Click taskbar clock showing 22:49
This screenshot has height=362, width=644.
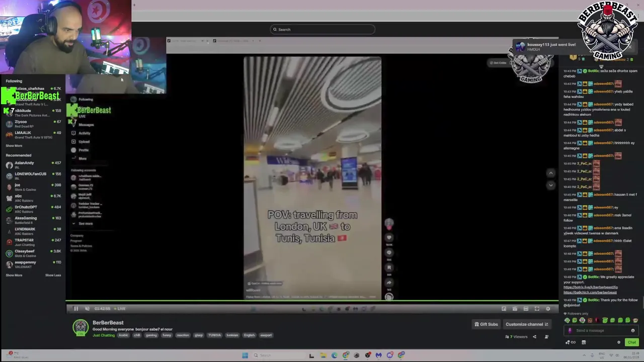point(630,355)
